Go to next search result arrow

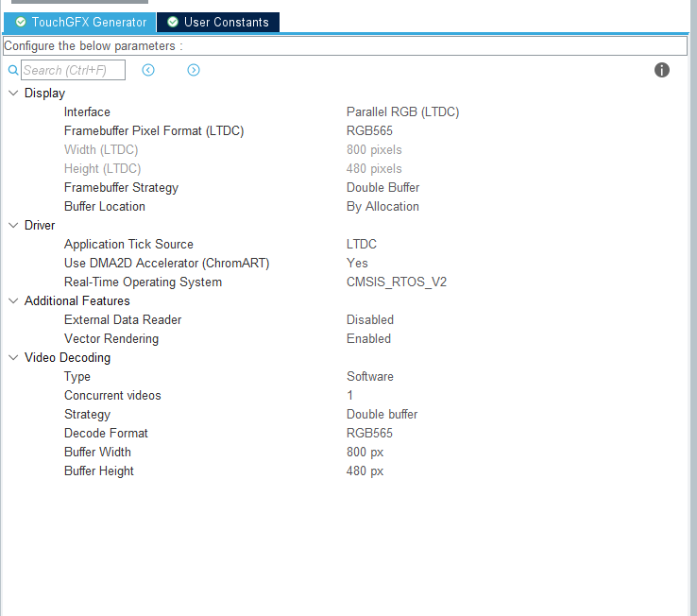pyautogui.click(x=194, y=70)
